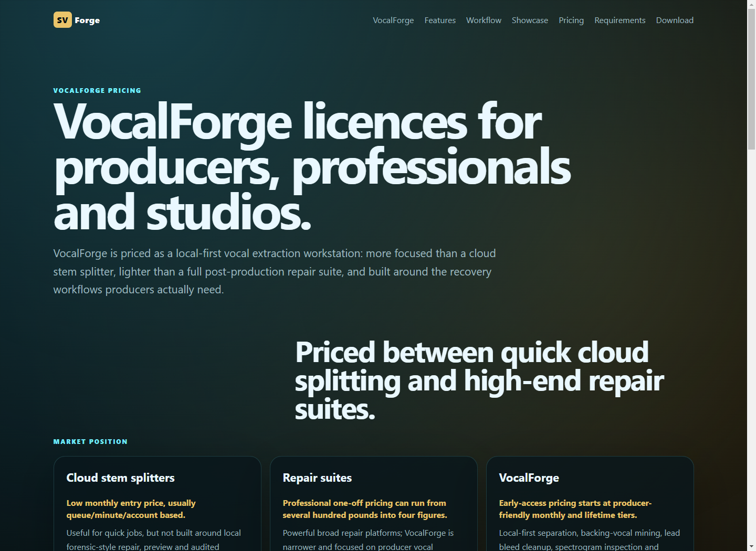Screen dimensions: 756x551
Task: Click the Forge brand name link
Action: pyautogui.click(x=87, y=20)
